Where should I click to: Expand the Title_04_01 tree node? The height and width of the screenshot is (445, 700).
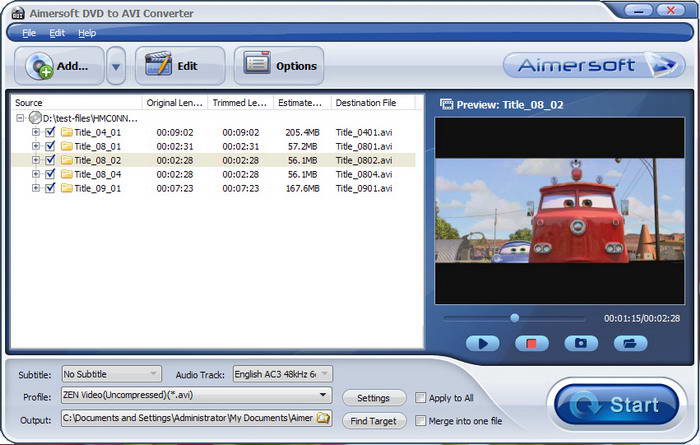(x=36, y=132)
